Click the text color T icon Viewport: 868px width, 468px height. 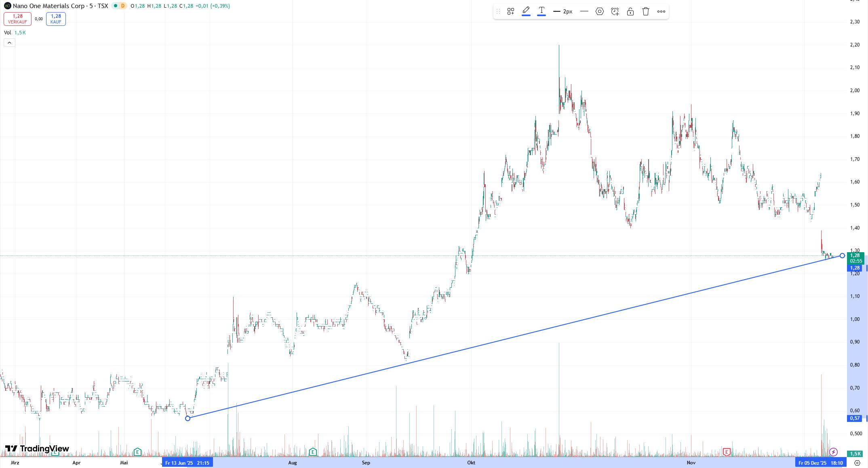click(x=541, y=11)
